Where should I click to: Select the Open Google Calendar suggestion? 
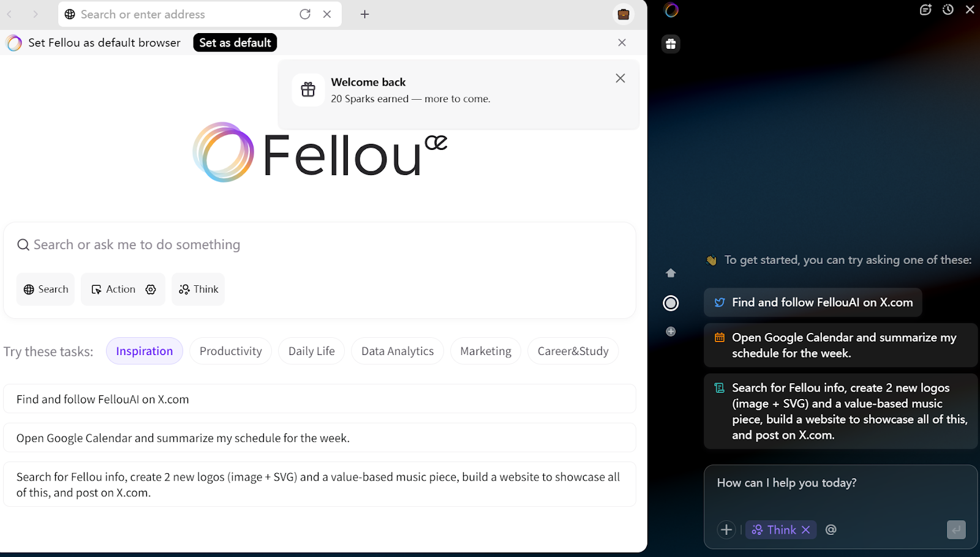[840, 345]
